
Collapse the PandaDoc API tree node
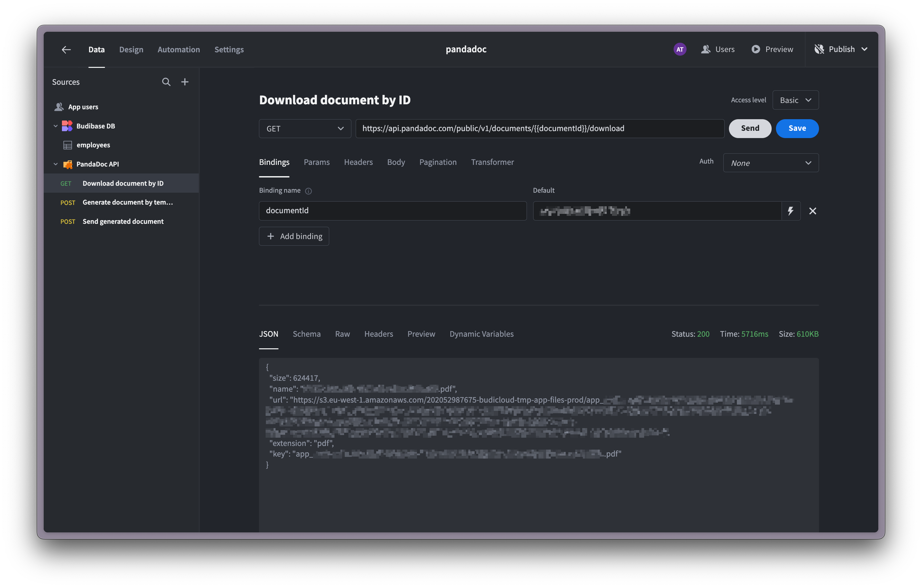coord(56,164)
